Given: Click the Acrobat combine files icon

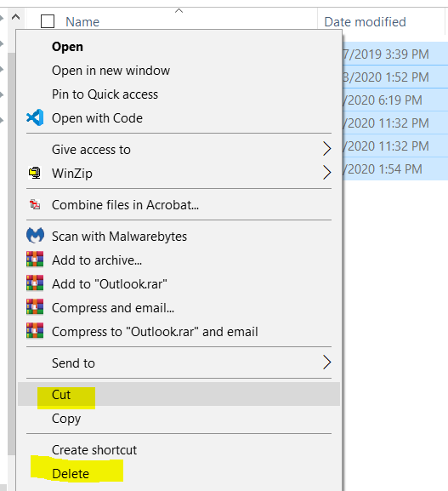Looking at the screenshot, I should (x=35, y=204).
